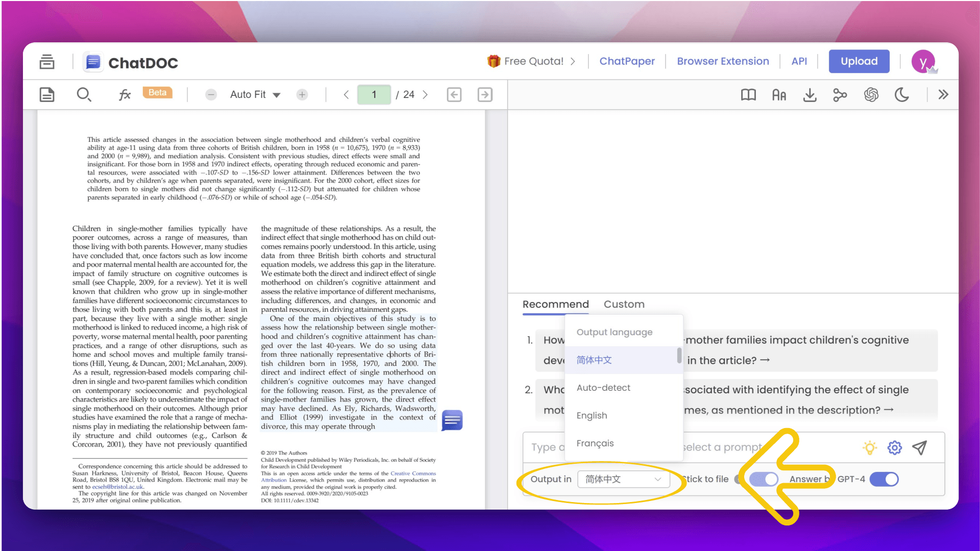Image resolution: width=980 pixels, height=551 pixels.
Task: Open the user avatar profile
Action: (x=923, y=62)
